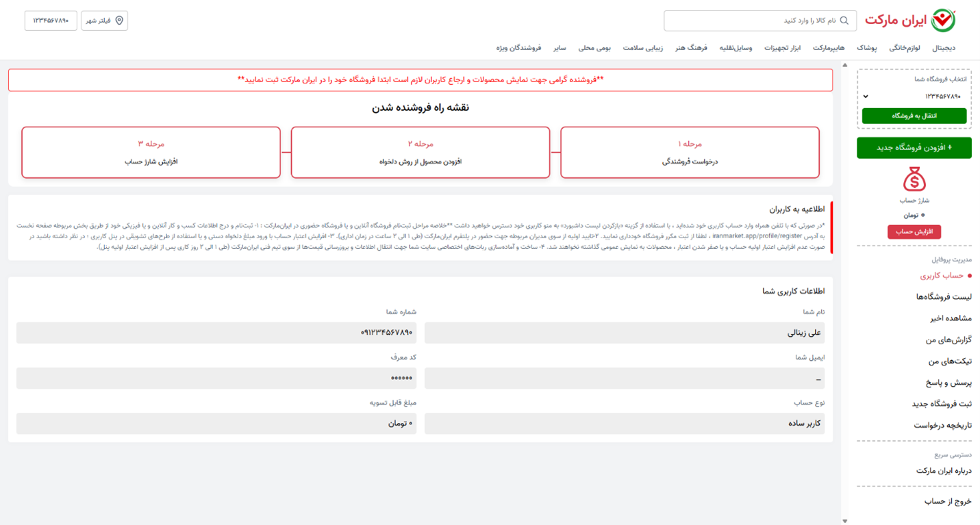Image resolution: width=980 pixels, height=525 pixels.
Task: Click the search magnifier icon
Action: click(x=844, y=21)
